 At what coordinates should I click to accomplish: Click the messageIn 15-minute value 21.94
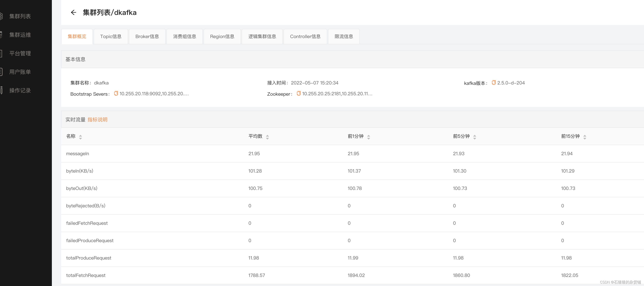(x=567, y=154)
